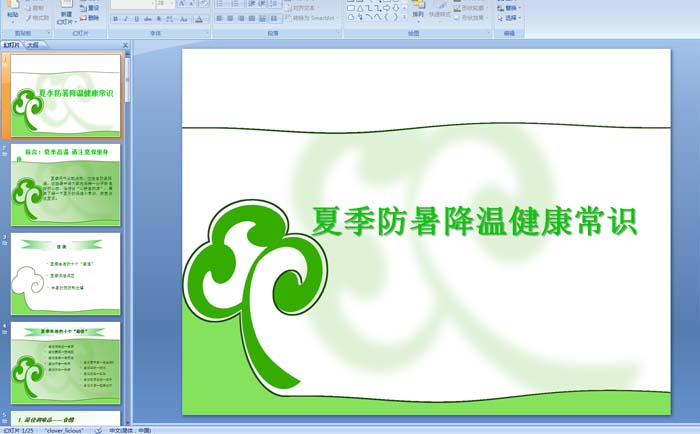Image resolution: width=700 pixels, height=434 pixels.
Task: Select slide 5 thumbnail
Action: [x=66, y=417]
